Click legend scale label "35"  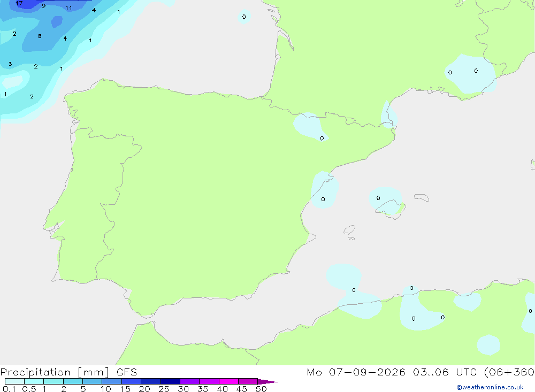click(x=203, y=389)
